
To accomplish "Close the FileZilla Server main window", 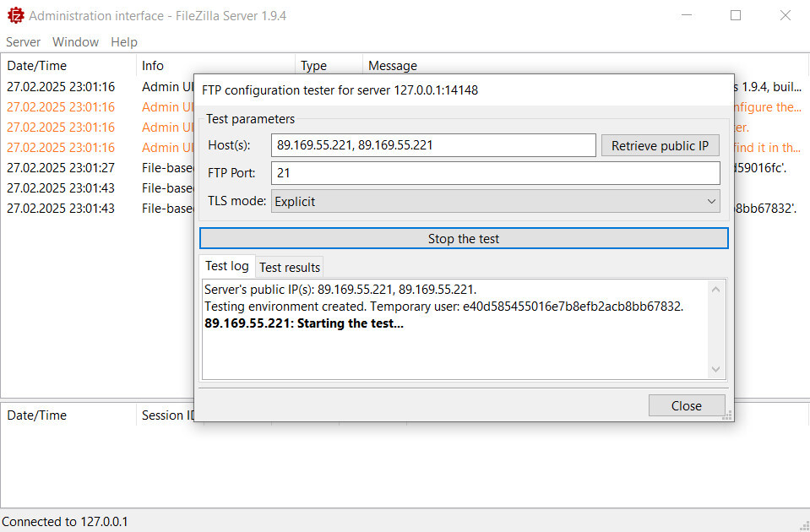I will [x=786, y=15].
